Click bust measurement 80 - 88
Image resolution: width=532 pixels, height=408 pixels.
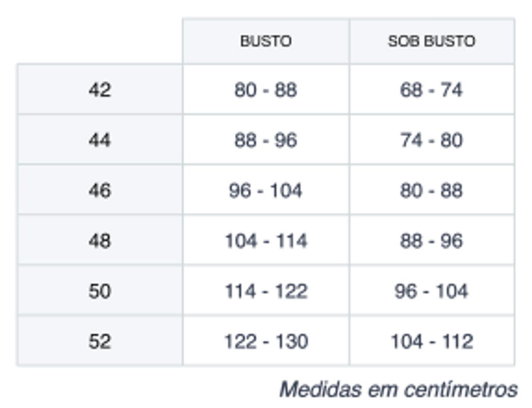tap(266, 89)
